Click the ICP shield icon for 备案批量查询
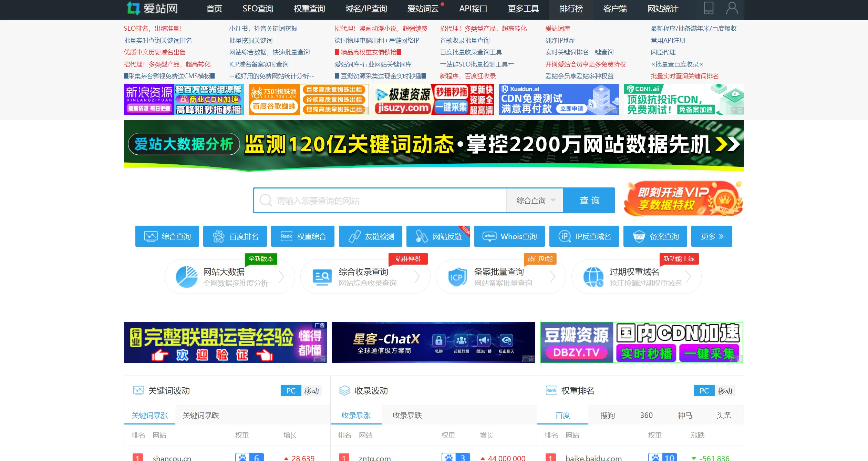 point(457,277)
